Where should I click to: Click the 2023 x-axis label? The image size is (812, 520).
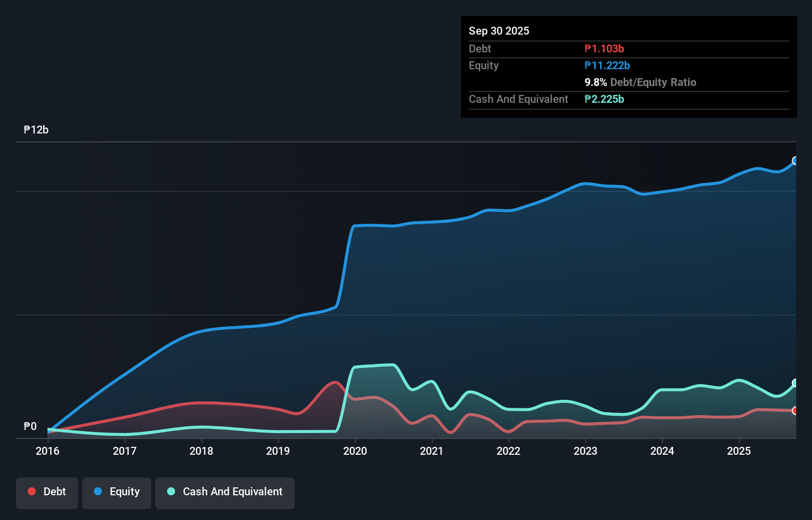pos(586,451)
